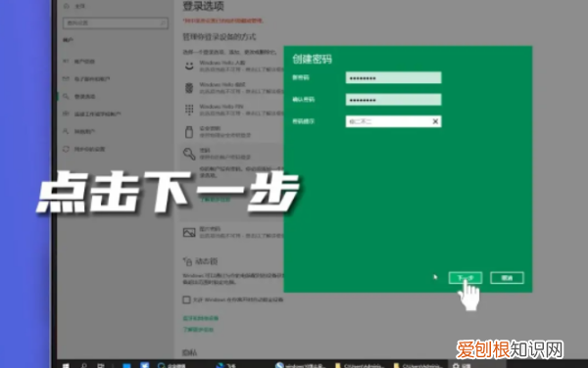Click New password (新密码) field in dialog

pos(393,78)
